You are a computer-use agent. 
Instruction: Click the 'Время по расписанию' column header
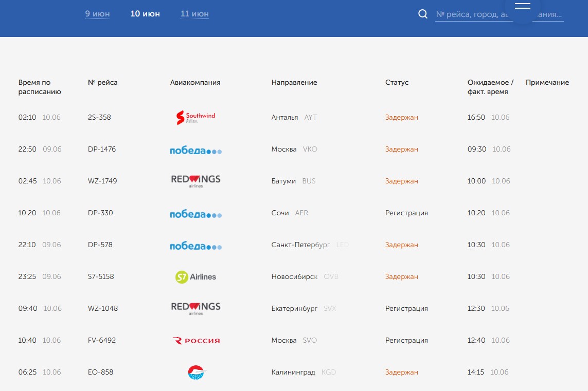pos(40,87)
